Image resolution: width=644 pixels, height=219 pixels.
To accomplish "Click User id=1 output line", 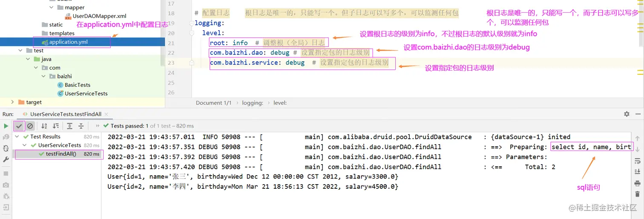I will coord(253,176).
